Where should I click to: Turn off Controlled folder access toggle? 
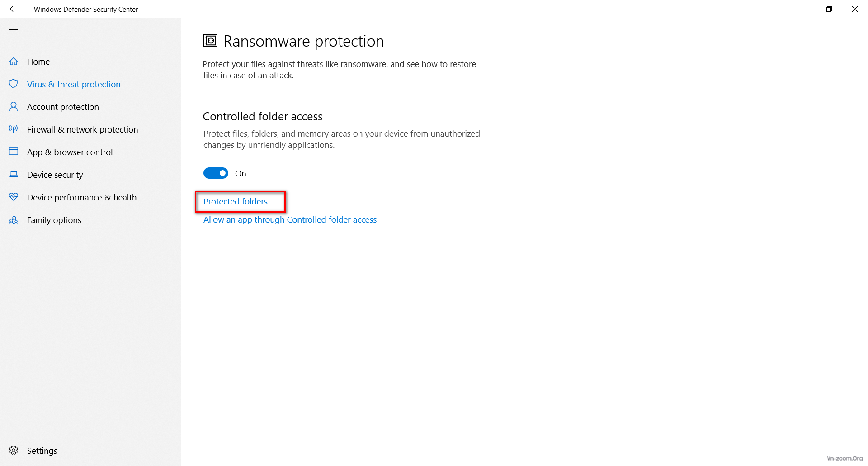(x=216, y=173)
